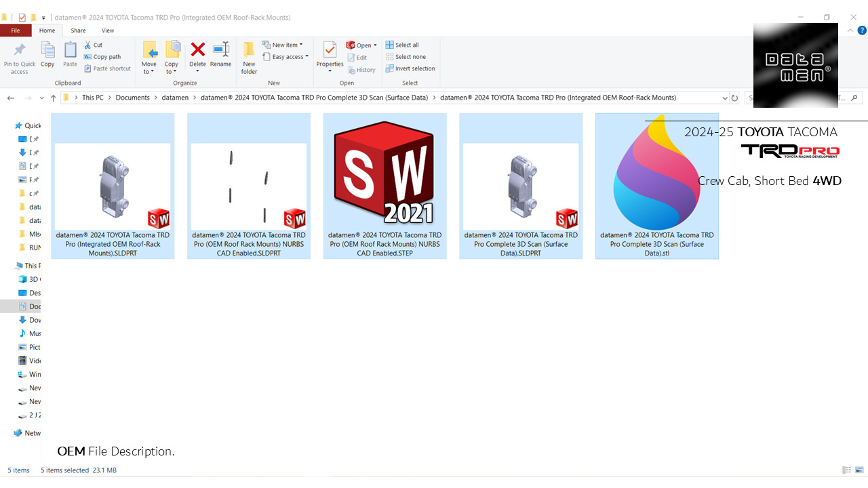The image size is (868, 488).
Task: Select Complete 3D Scan (Surface Data).SLDPRT file
Action: point(521,186)
